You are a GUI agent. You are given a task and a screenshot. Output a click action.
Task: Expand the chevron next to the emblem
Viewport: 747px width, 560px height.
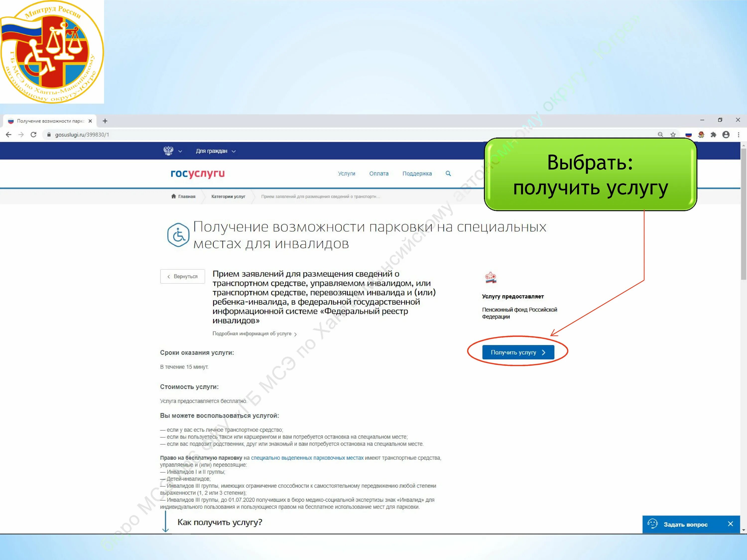click(180, 151)
